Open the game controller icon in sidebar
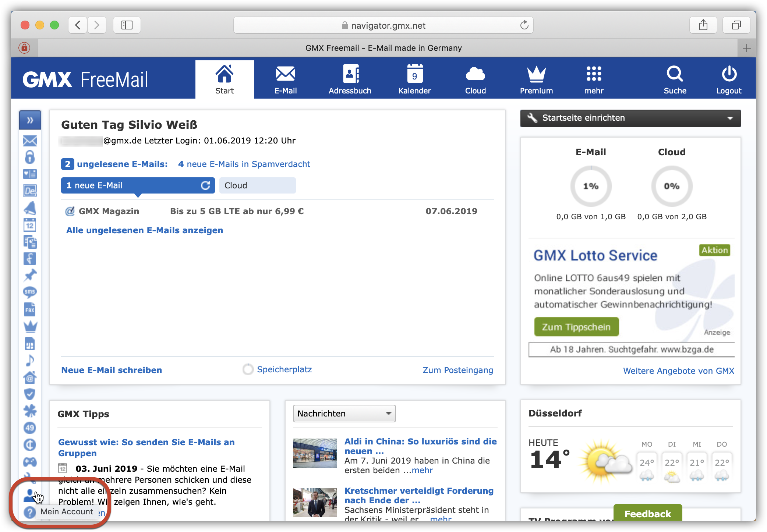Viewport: 767px width, 532px height. click(30, 462)
